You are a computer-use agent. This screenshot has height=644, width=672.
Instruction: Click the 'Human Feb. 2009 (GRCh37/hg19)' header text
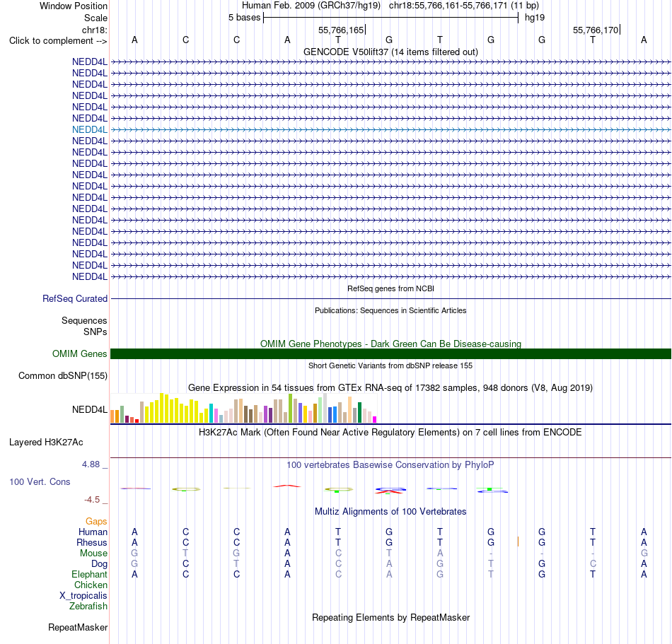click(311, 6)
